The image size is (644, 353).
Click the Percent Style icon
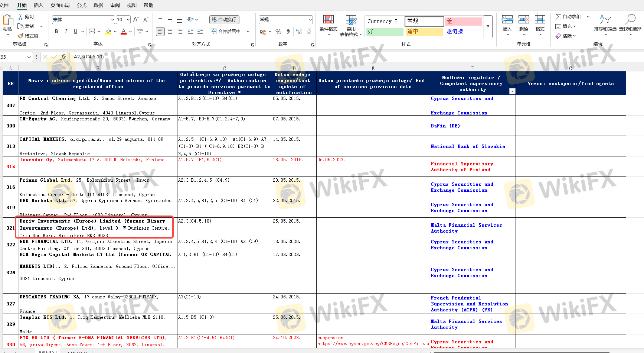(x=278, y=32)
